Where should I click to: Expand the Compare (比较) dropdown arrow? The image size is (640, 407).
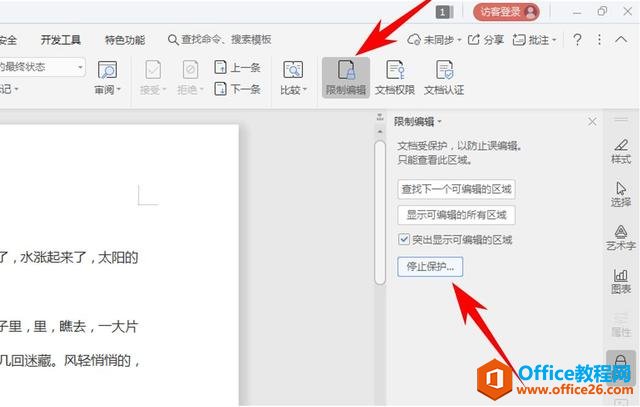(305, 90)
